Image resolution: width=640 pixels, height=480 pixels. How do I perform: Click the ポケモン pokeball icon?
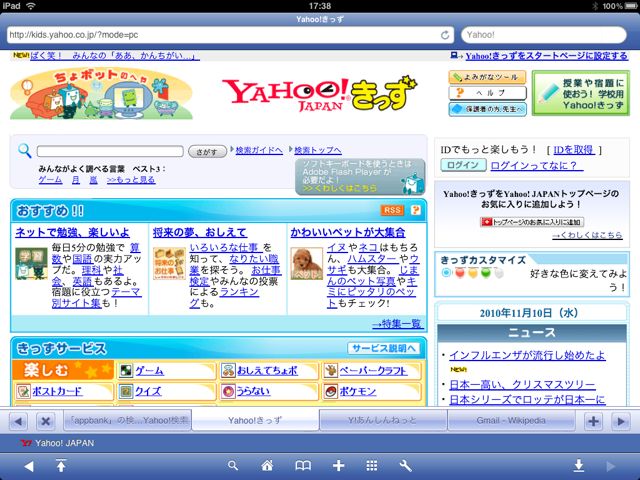[x=331, y=391]
